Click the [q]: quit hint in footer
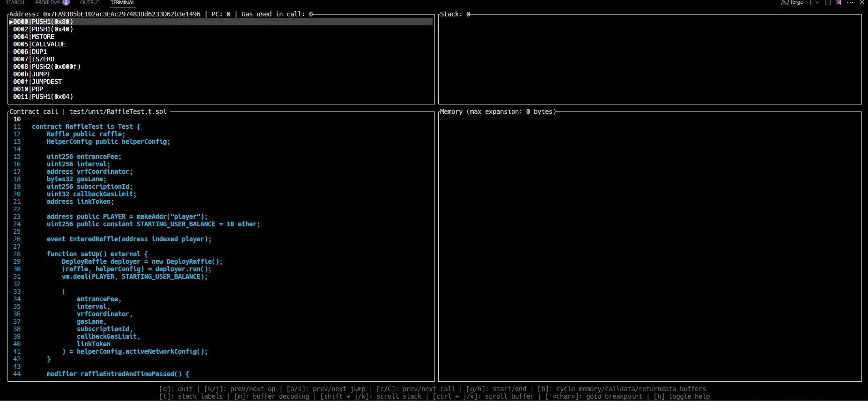Screen dimensions: 868x401 [x=176, y=389]
